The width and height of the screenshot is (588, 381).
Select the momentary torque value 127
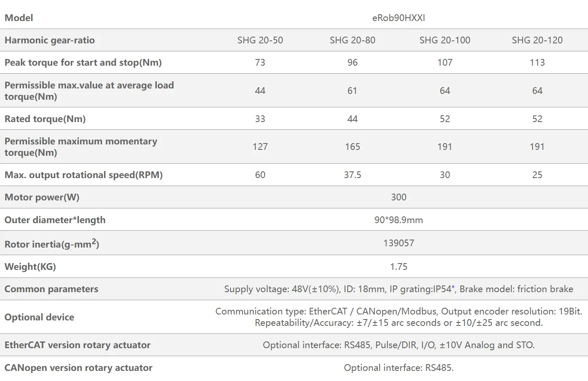click(260, 147)
